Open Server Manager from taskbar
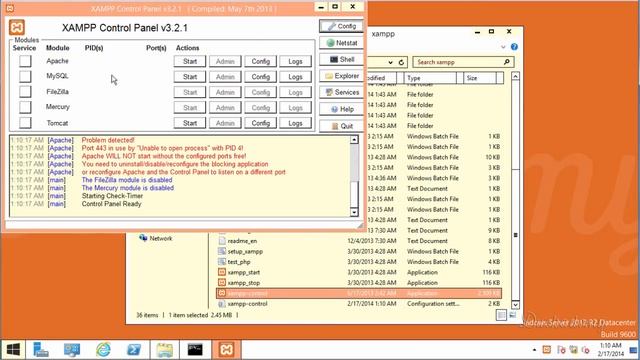 point(41,349)
